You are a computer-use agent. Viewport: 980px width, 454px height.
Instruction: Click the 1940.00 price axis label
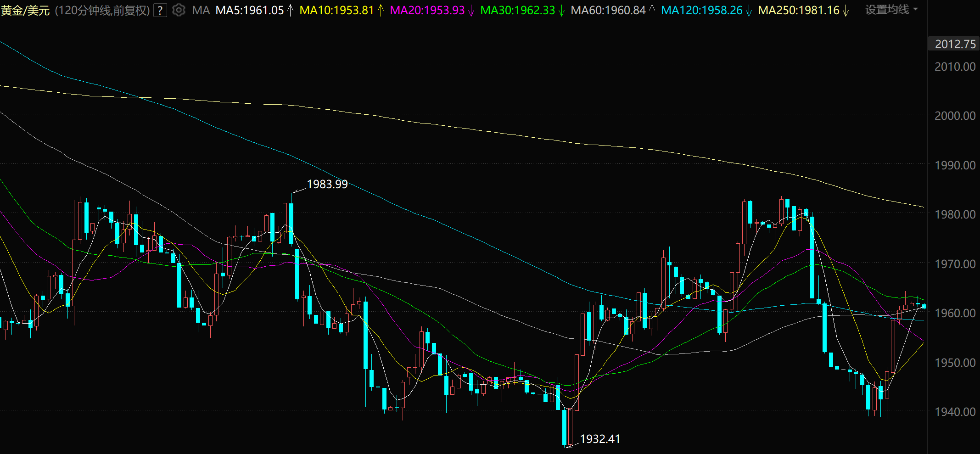pos(955,412)
